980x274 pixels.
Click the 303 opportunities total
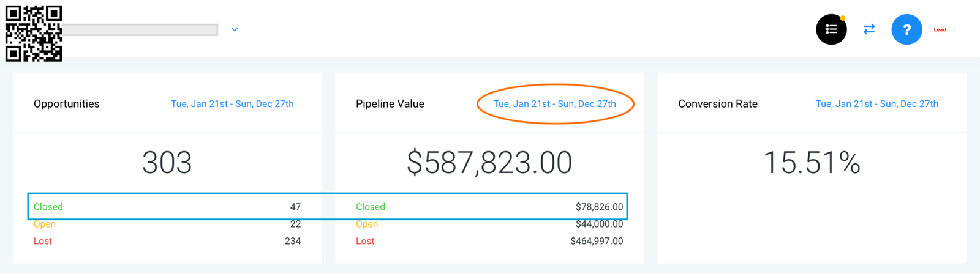pyautogui.click(x=167, y=163)
